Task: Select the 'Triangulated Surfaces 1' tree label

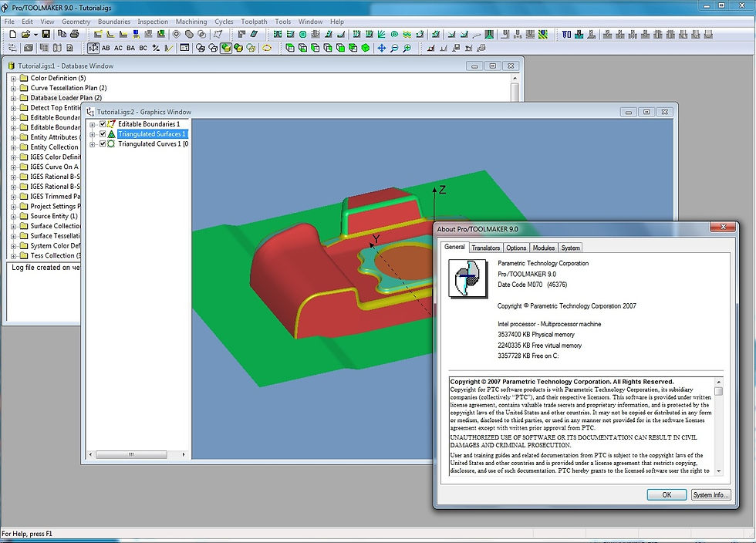Action: (x=152, y=134)
